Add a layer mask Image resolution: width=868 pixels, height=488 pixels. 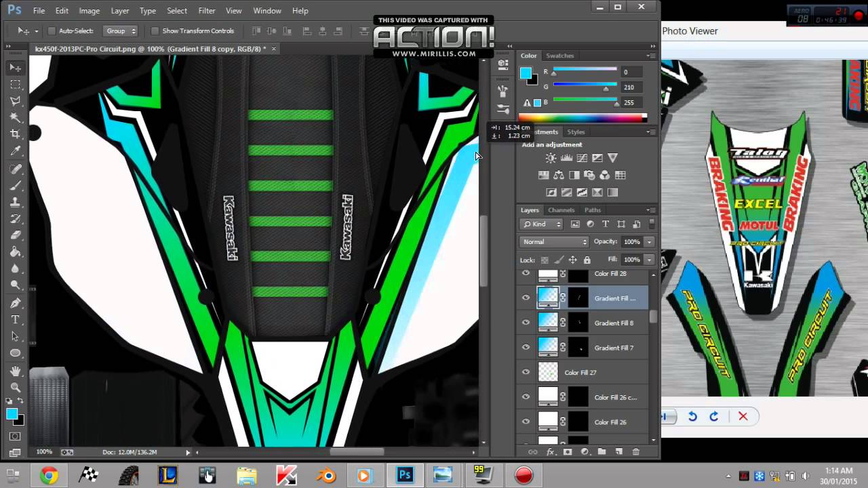(568, 451)
